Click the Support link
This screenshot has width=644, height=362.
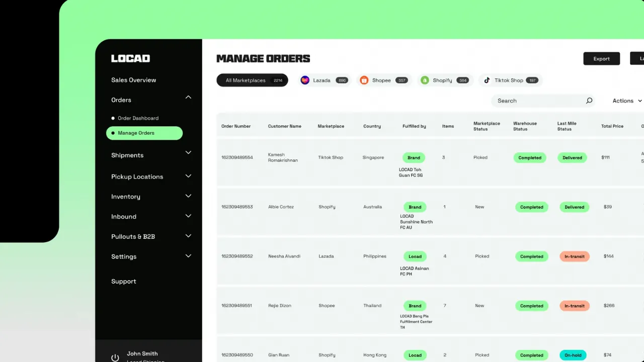click(123, 281)
